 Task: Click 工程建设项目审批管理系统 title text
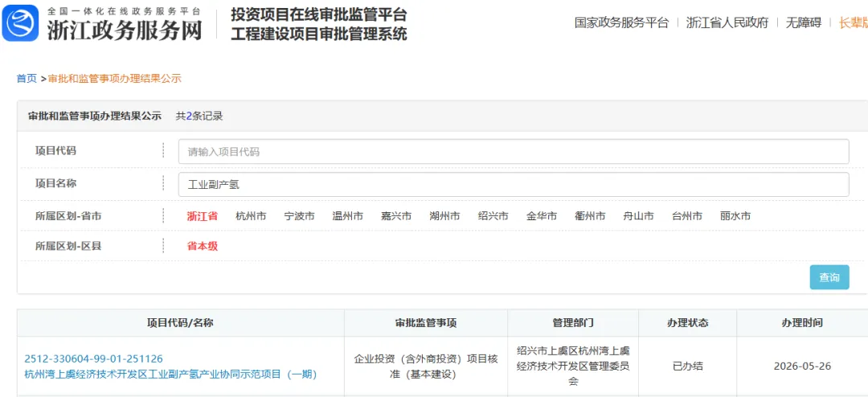(x=319, y=34)
